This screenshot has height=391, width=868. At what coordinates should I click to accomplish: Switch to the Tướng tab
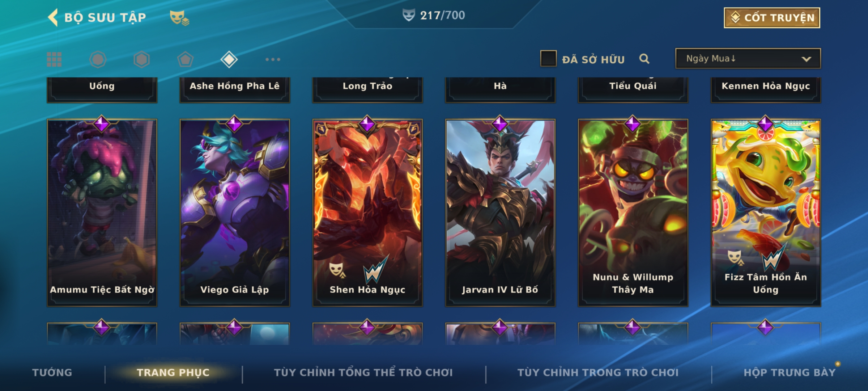[52, 372]
